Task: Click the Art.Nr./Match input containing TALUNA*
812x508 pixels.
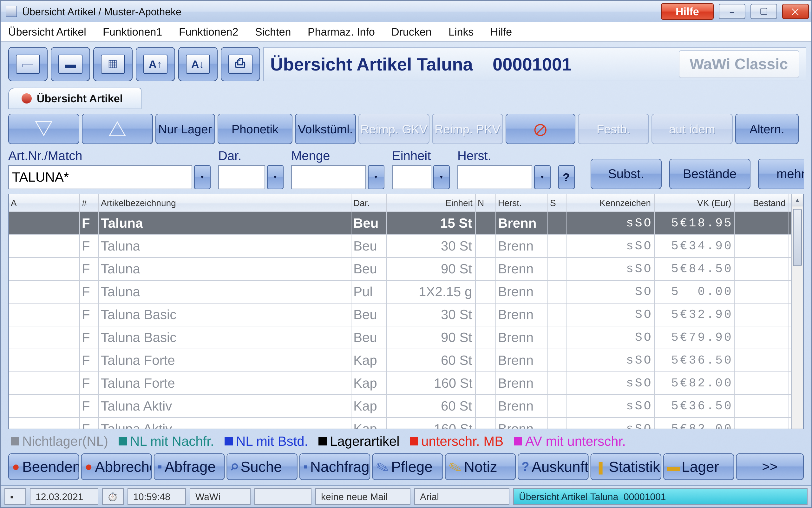Action: (100, 177)
